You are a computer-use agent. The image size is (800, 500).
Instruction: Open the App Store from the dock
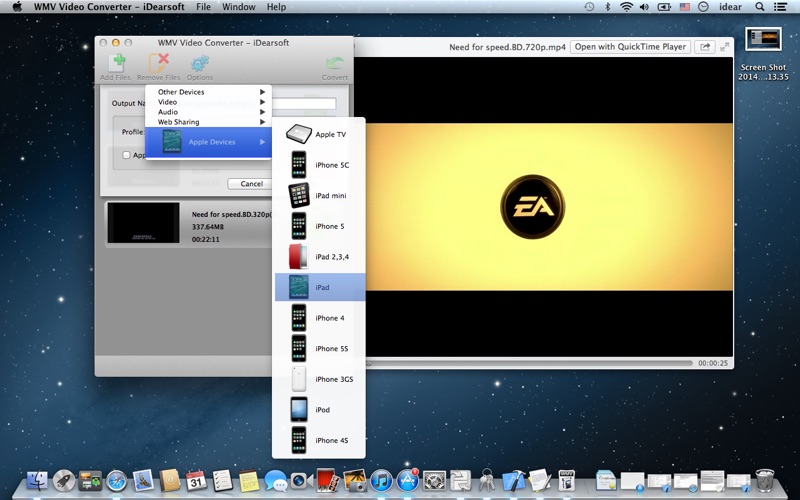coord(408,480)
